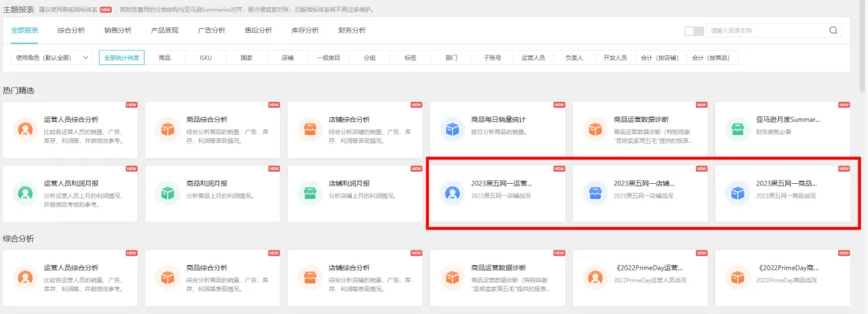Filter by 合计(按商品) dimension

[x=712, y=58]
